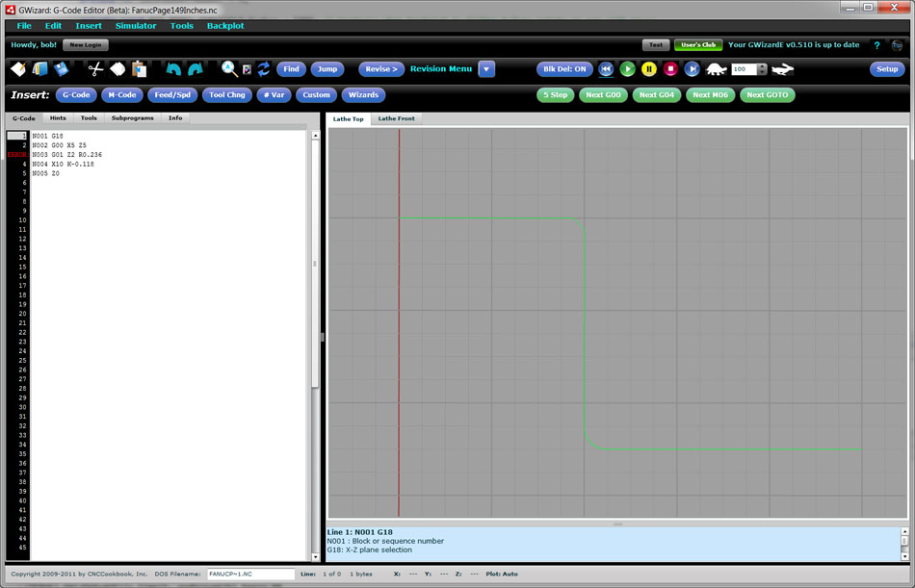Screen dimensions: 915x588
Task: Increase simulation speed with the stepper arrow
Action: (761, 64)
